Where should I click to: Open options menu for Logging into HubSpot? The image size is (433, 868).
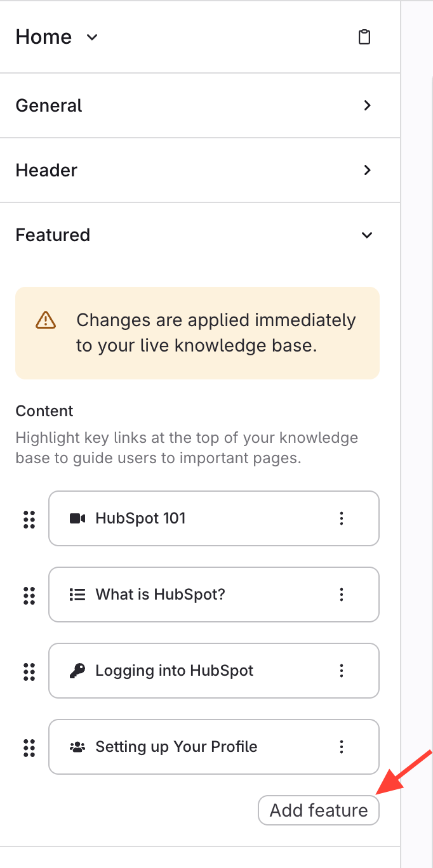tap(342, 671)
